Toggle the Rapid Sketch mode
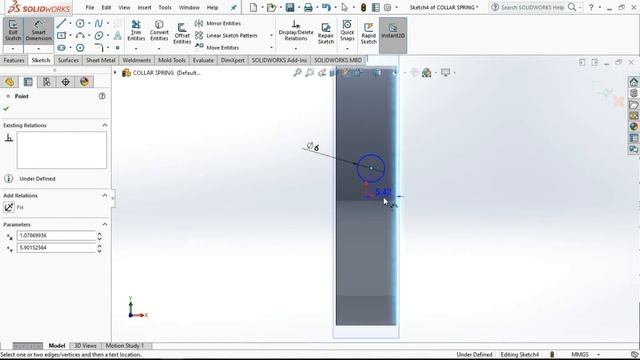Image resolution: width=640 pixels, height=360 pixels. 368,33
